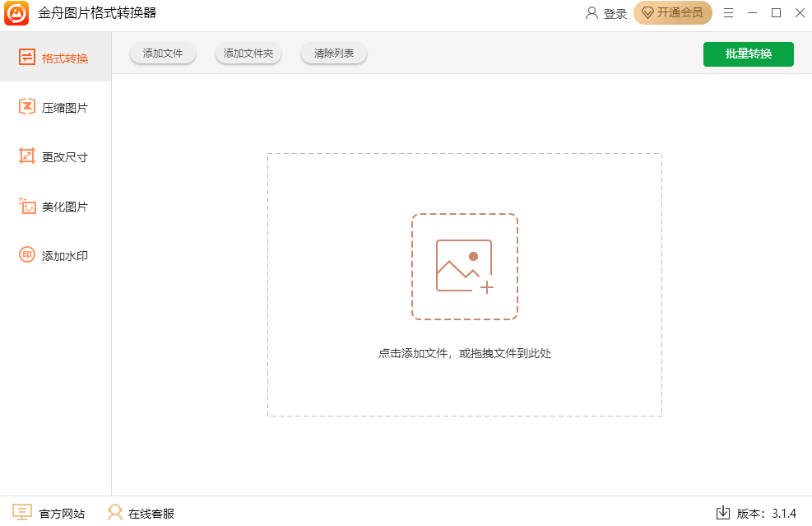Click the 版本: 3.1.4 version label

click(x=766, y=513)
